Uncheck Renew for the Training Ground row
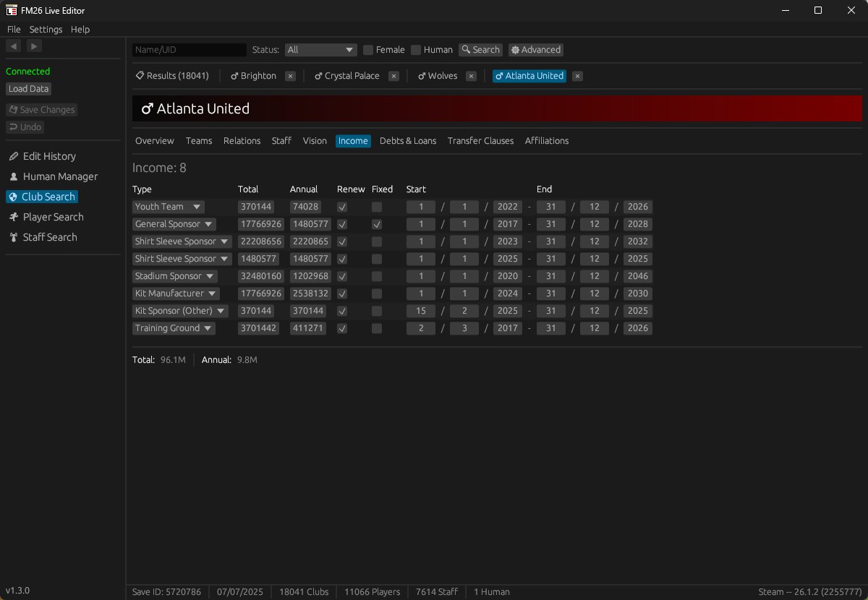 pos(342,328)
